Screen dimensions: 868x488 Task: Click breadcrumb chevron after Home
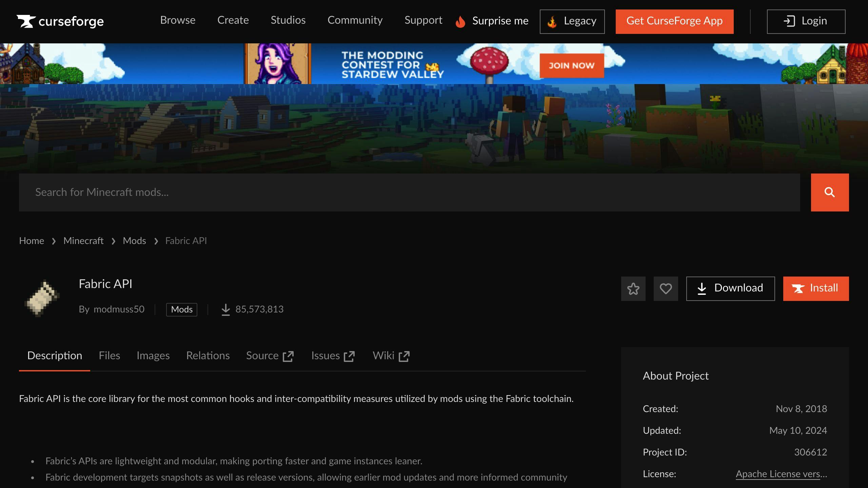[x=54, y=241]
